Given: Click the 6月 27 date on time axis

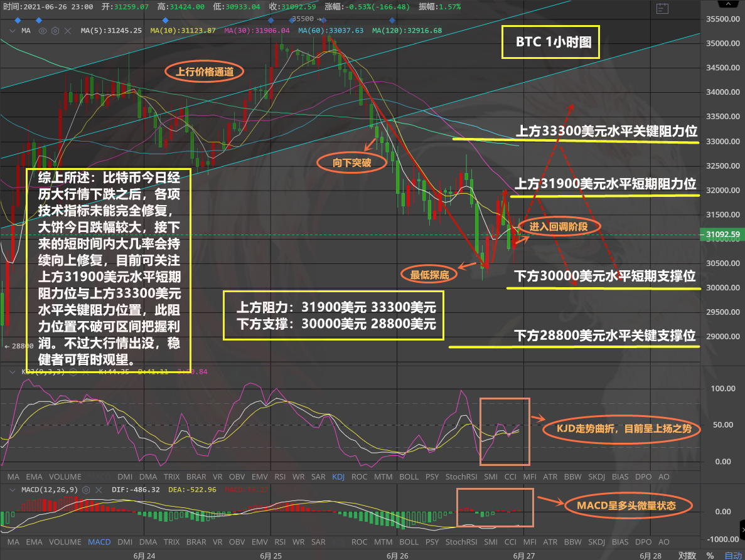Looking at the screenshot, I should (x=523, y=556).
